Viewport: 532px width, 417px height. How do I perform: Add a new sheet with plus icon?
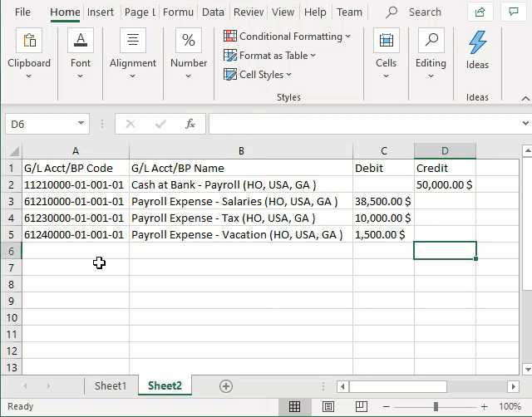point(225,386)
